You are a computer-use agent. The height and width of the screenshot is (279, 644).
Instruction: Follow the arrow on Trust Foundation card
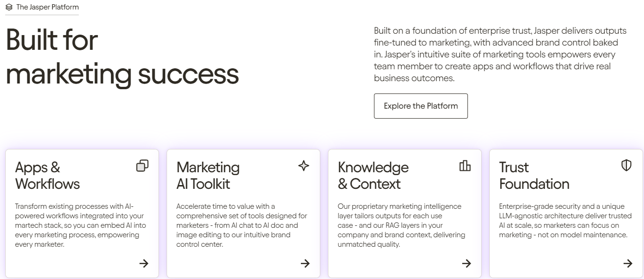click(628, 263)
